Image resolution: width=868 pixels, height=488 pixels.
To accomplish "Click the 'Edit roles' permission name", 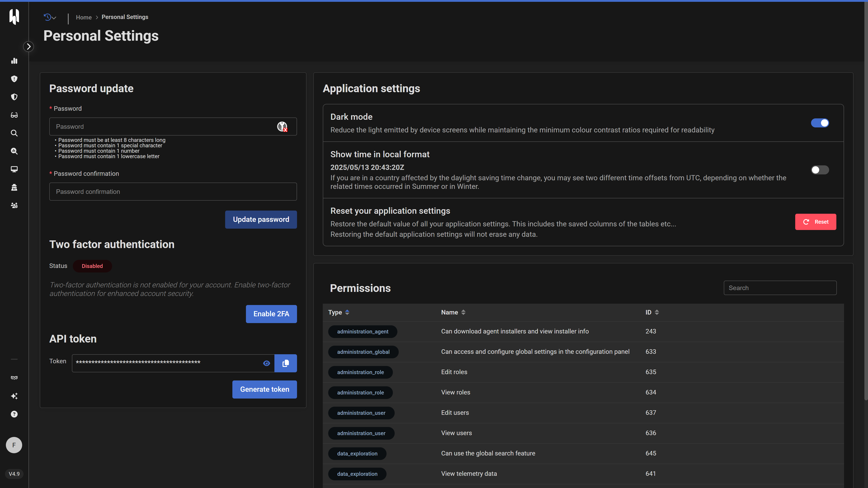I will [454, 372].
